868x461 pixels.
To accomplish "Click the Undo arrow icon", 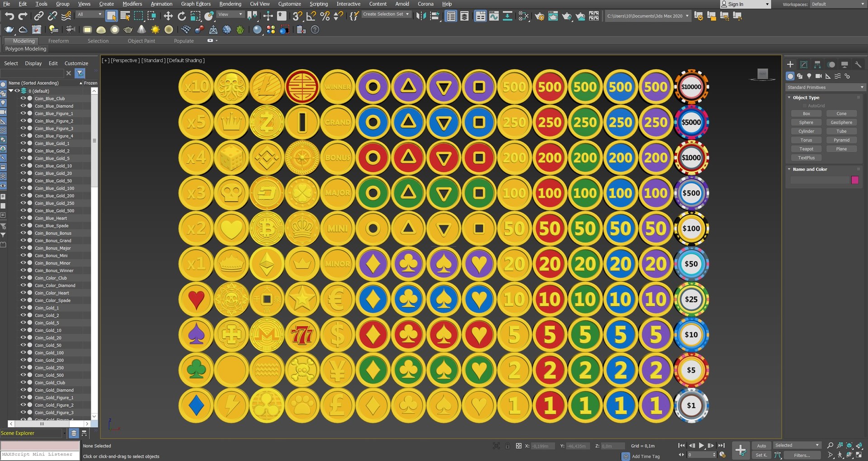I will [x=9, y=16].
